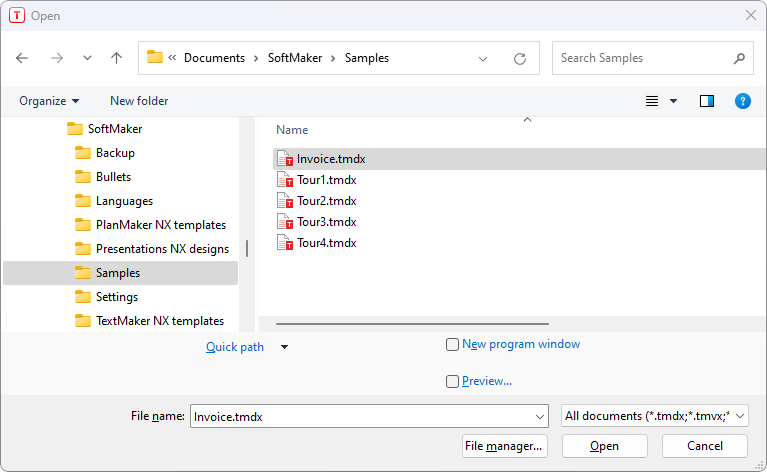Image resolution: width=767 pixels, height=472 pixels.
Task: Open Help with the question mark icon
Action: coord(743,101)
